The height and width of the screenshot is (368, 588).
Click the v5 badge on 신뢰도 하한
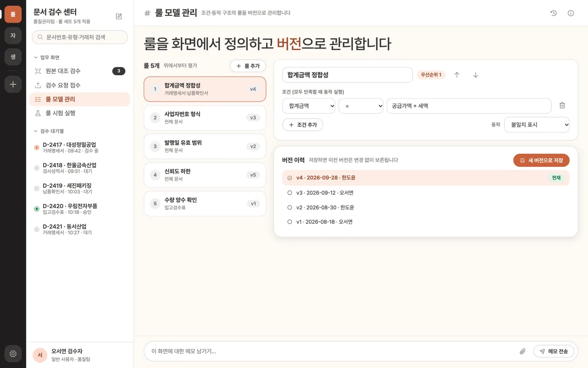point(253,175)
